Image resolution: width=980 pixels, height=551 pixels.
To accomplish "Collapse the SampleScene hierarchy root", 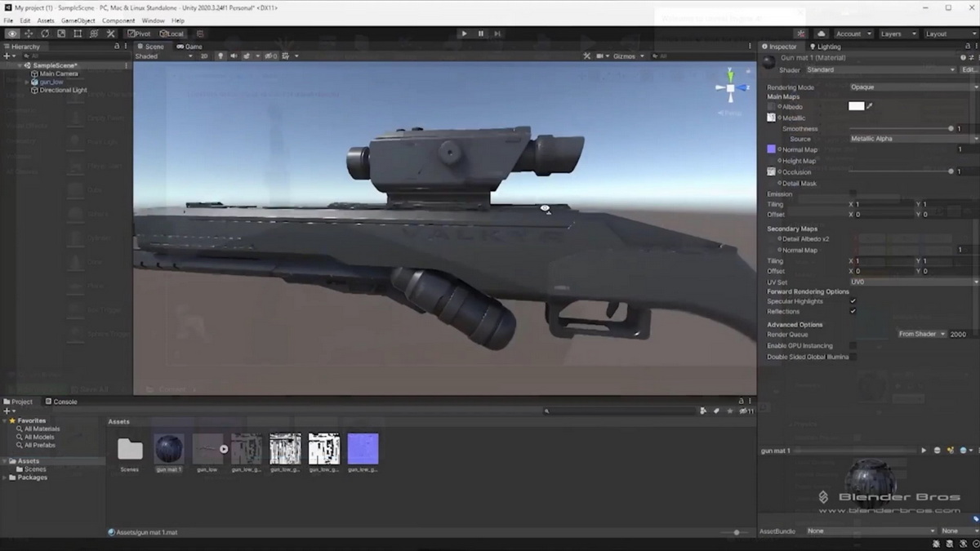I will (x=20, y=65).
